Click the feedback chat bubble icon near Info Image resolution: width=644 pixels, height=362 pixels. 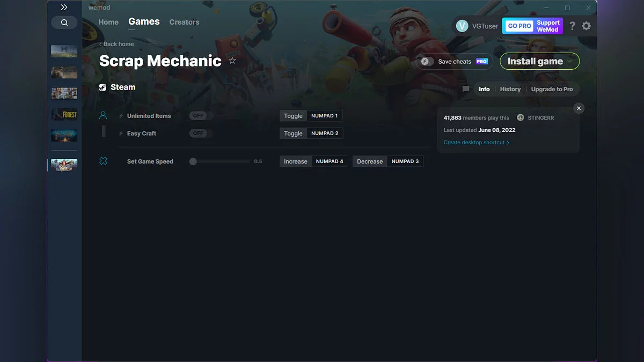[x=465, y=89]
